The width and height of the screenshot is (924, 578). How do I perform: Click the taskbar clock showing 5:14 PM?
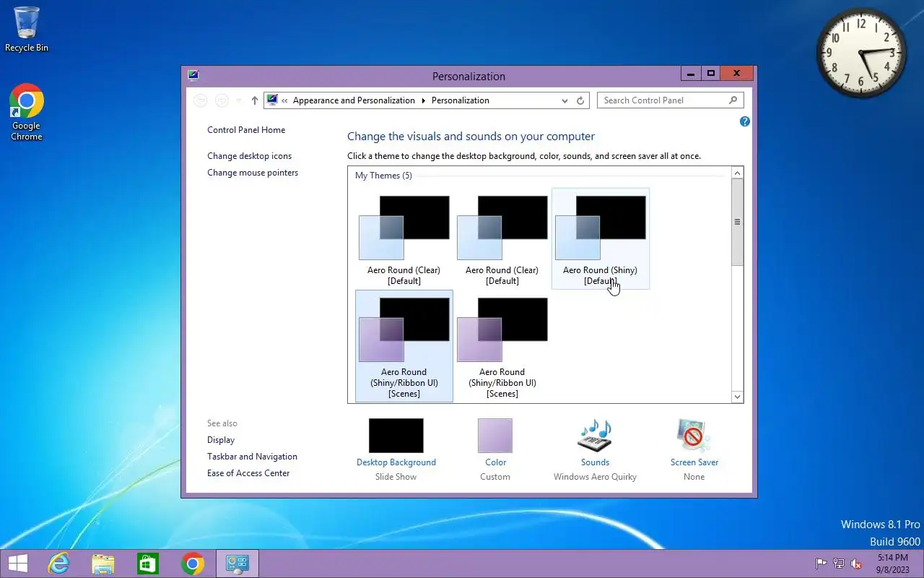(892, 564)
